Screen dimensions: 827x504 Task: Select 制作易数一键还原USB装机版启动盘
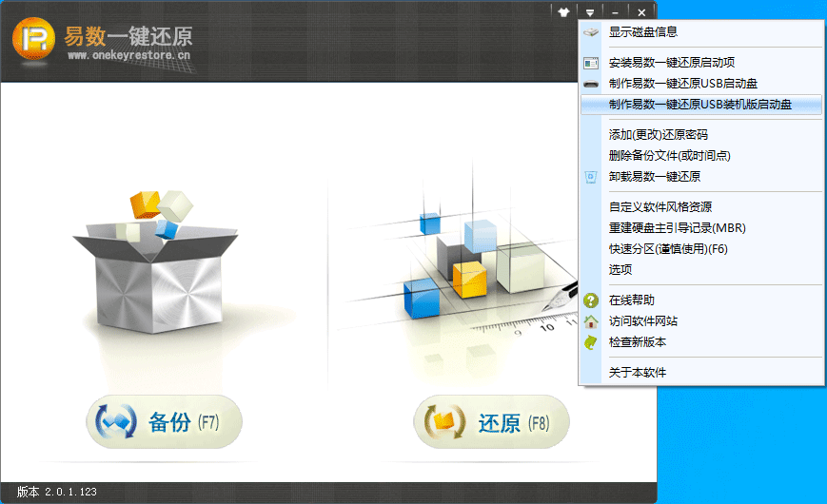tap(701, 105)
